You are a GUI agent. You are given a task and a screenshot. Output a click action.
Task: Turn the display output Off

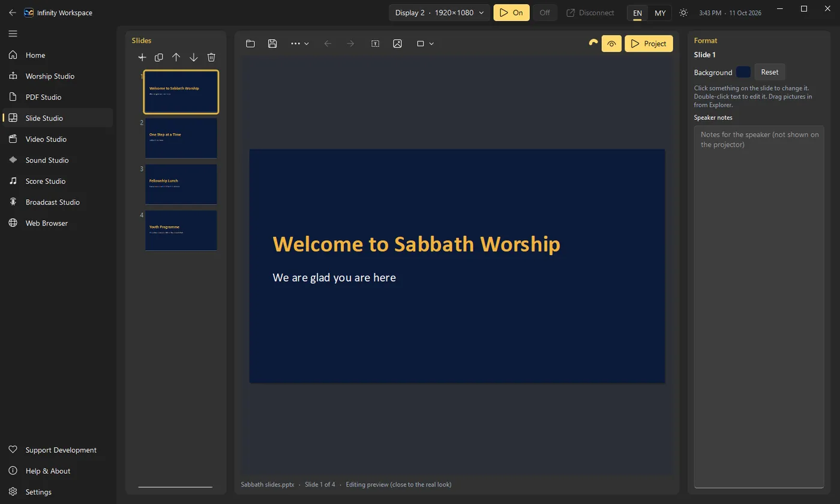(x=545, y=13)
